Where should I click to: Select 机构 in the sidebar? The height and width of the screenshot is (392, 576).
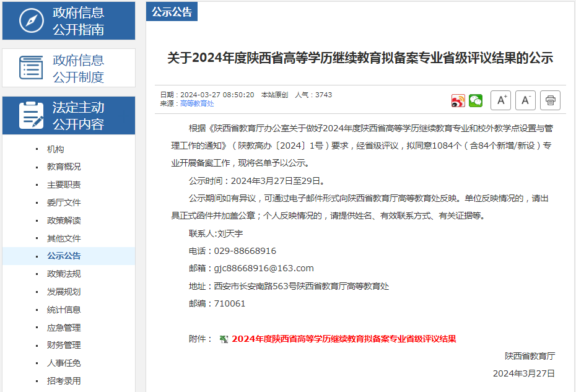(x=55, y=149)
